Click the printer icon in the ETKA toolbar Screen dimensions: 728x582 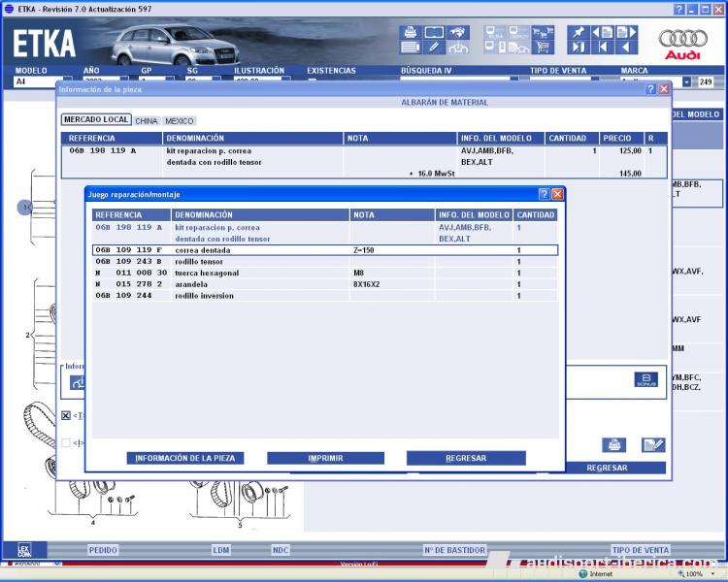tap(410, 32)
